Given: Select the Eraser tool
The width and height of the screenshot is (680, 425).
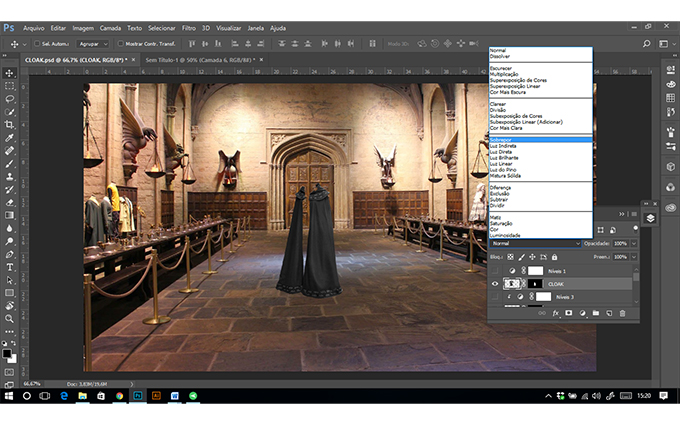Looking at the screenshot, I should [9, 202].
